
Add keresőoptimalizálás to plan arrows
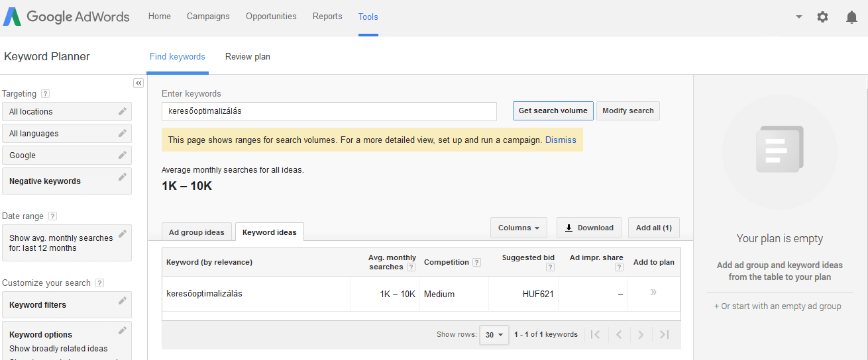pyautogui.click(x=653, y=292)
